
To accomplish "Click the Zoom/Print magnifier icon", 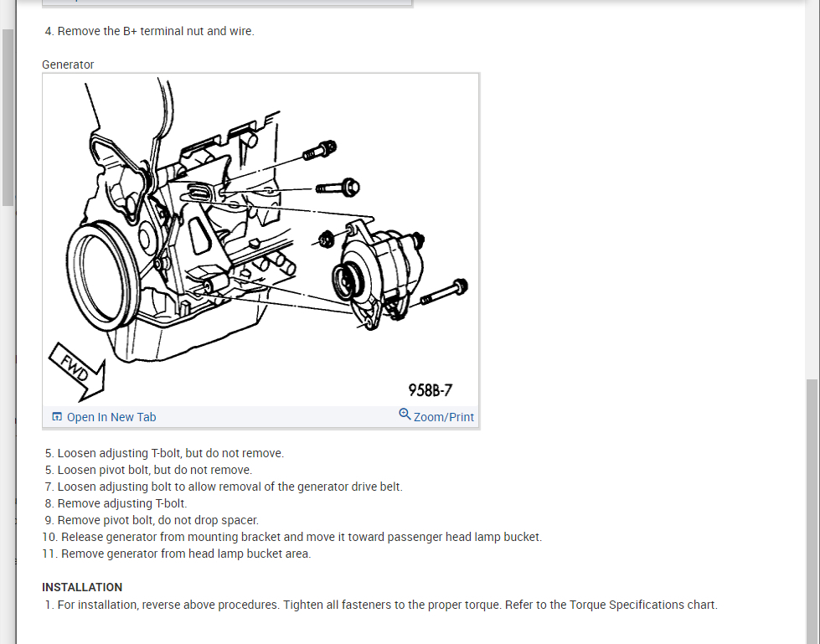I will click(405, 415).
